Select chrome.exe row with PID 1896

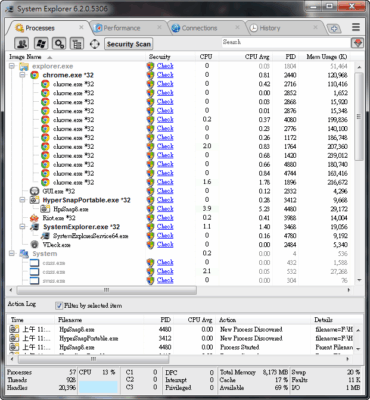click(x=180, y=182)
